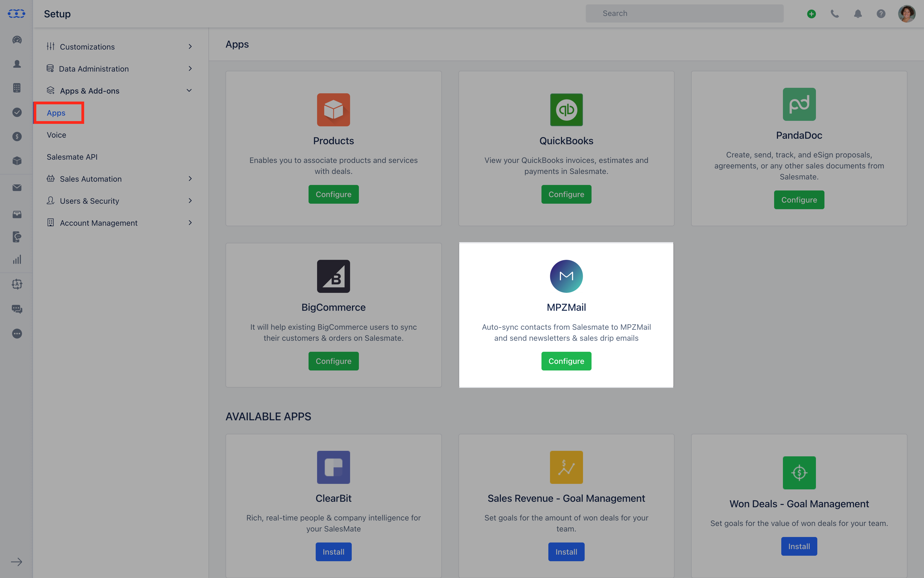
Task: Select Apps in setup menu
Action: [56, 113]
